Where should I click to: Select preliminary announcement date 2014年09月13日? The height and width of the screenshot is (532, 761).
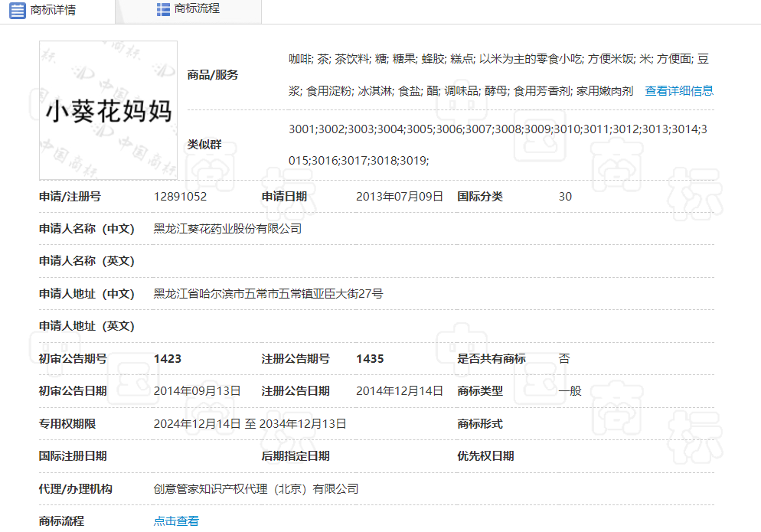tap(197, 391)
